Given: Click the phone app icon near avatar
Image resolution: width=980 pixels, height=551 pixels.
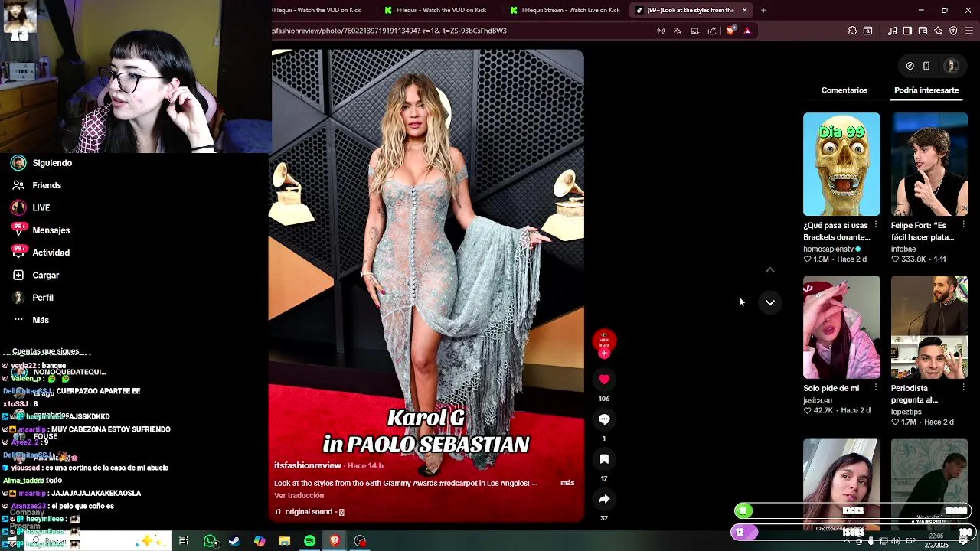Looking at the screenshot, I should click(x=926, y=66).
